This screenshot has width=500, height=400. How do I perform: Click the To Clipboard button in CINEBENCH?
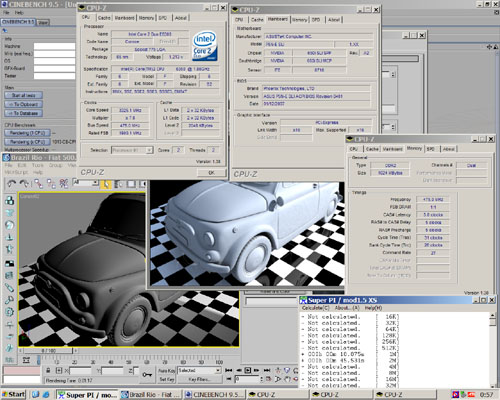tap(23, 104)
